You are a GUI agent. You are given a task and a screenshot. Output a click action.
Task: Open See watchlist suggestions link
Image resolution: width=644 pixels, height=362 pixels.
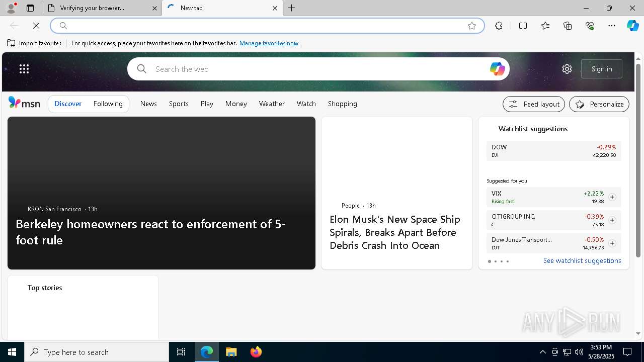click(582, 260)
